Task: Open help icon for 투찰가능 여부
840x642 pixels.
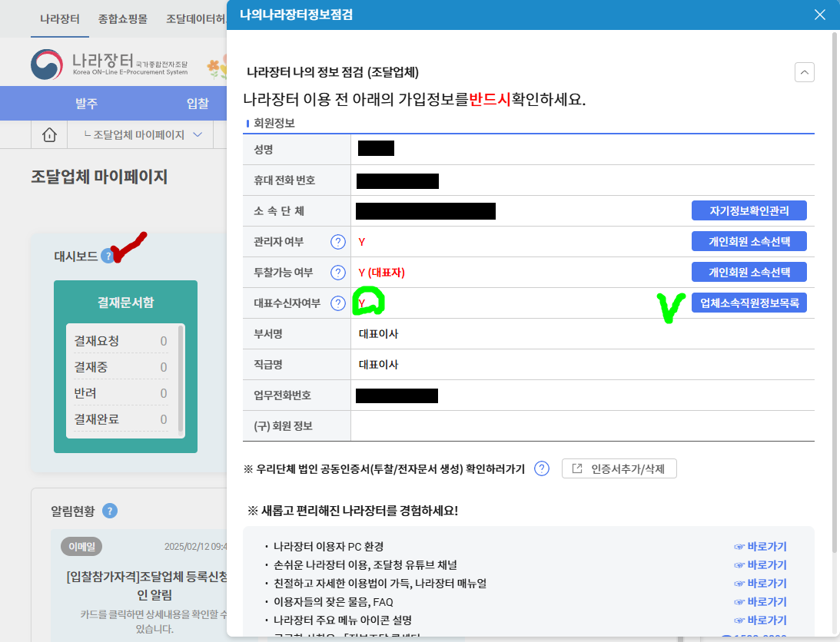Action: 337,273
